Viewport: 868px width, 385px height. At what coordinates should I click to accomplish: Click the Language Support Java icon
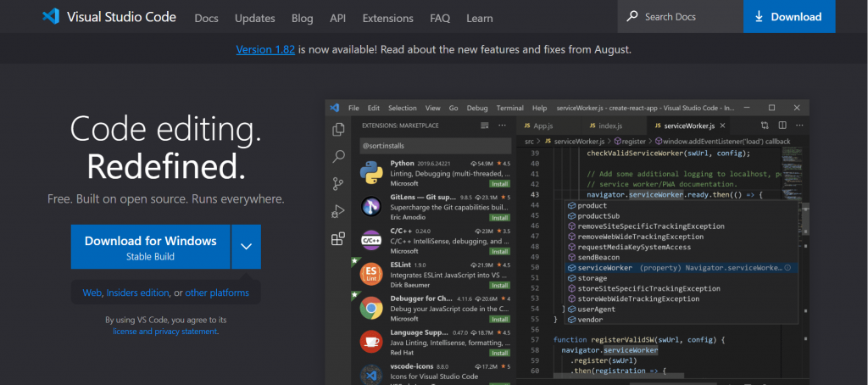click(x=371, y=341)
